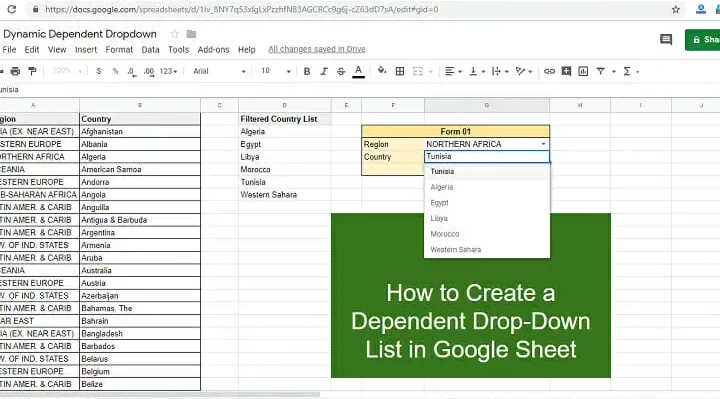Open filter views dropdown arrow
720x399 pixels.
pos(613,72)
